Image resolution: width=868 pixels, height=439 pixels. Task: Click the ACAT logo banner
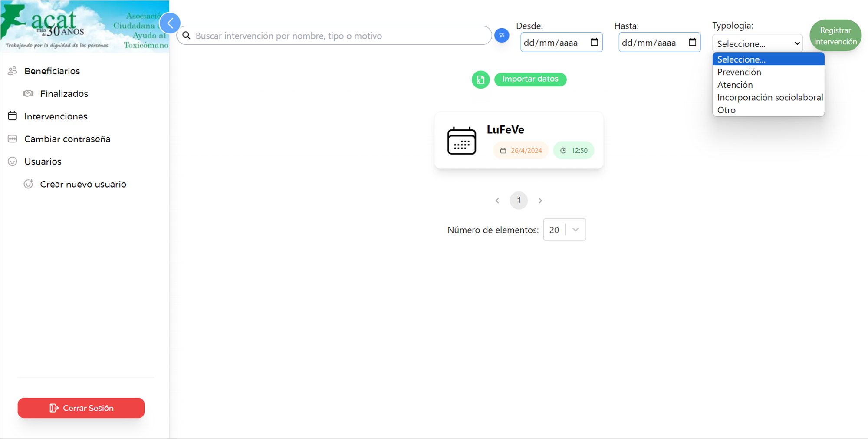[85, 26]
